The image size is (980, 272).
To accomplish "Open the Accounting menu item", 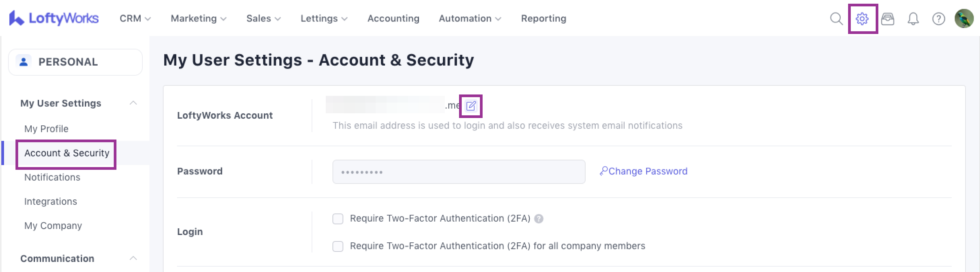I will (x=393, y=18).
